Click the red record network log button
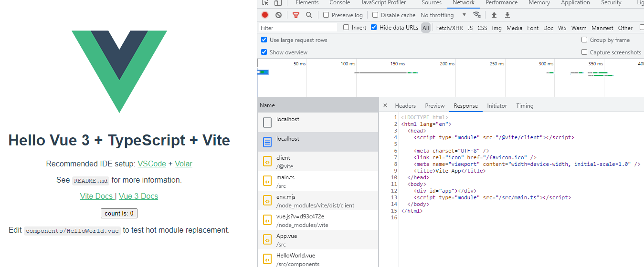This screenshot has height=267, width=644. point(265,15)
